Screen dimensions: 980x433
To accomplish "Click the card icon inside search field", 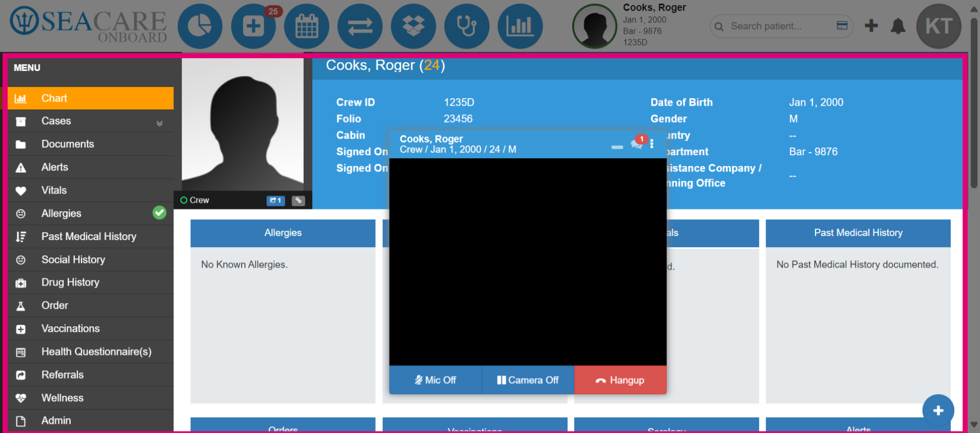I will [842, 26].
